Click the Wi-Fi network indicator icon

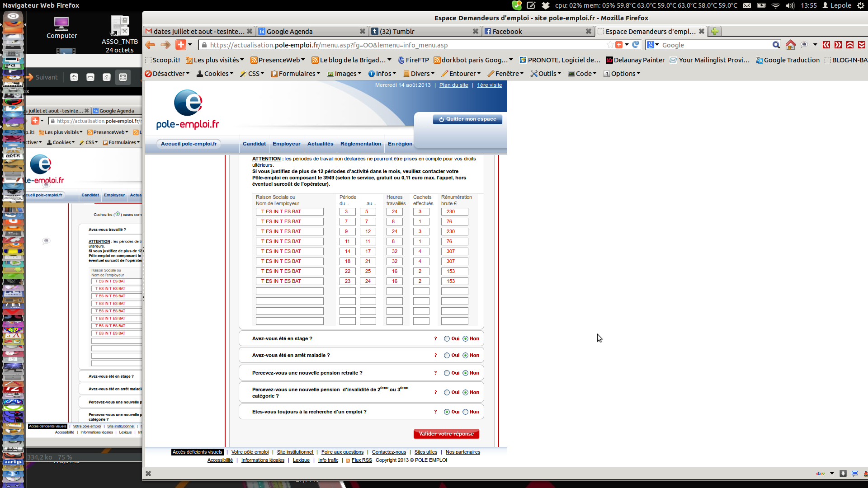coord(776,5)
